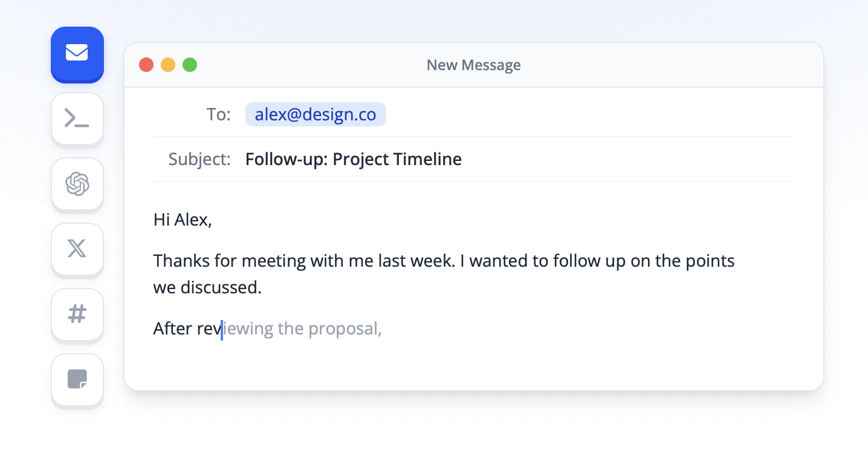The image size is (868, 450).
Task: Accept the grayed iewing the proposal suggestion
Action: (x=303, y=329)
